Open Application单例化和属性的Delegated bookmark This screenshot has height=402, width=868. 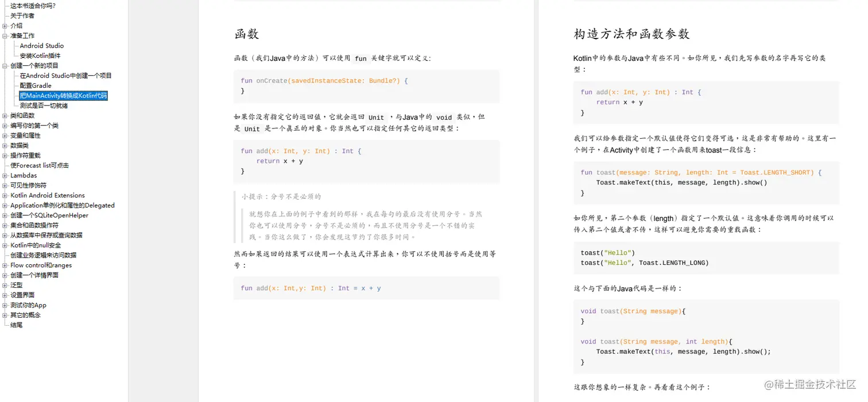pyautogui.click(x=63, y=205)
